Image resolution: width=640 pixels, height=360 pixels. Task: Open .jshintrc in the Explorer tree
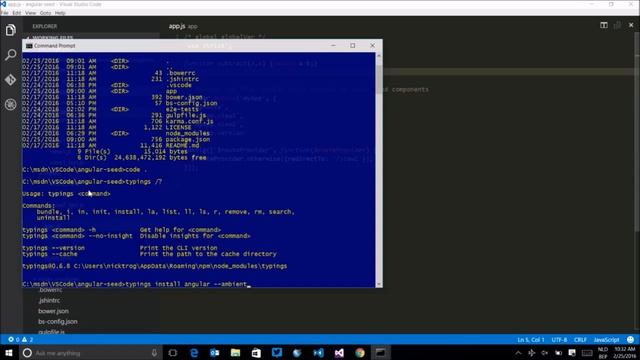point(49,300)
